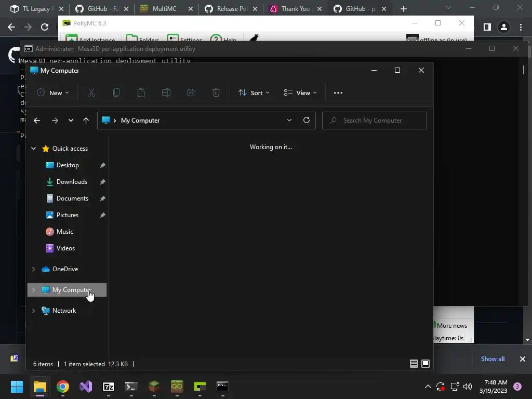Screen dimensions: 532x399
Task: Expand the My Computer tree node
Action: [x=34, y=290]
